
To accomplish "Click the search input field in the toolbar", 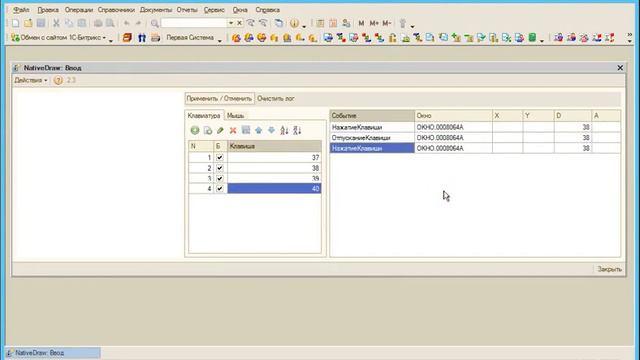I will pyautogui.click(x=194, y=23).
